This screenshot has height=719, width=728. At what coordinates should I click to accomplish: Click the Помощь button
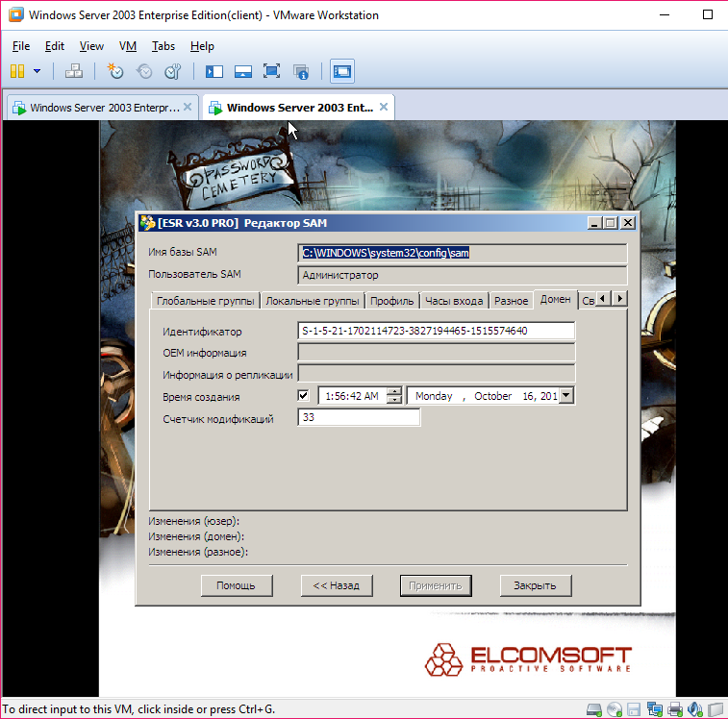click(237, 585)
